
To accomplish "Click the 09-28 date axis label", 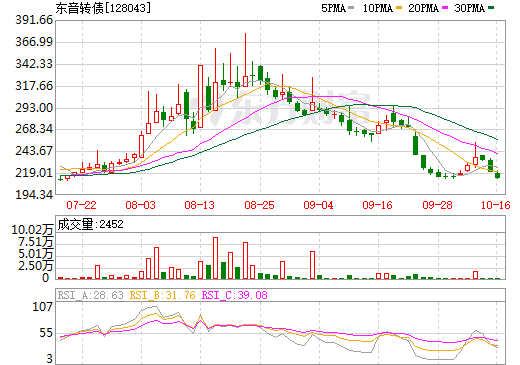I will click(x=437, y=205).
